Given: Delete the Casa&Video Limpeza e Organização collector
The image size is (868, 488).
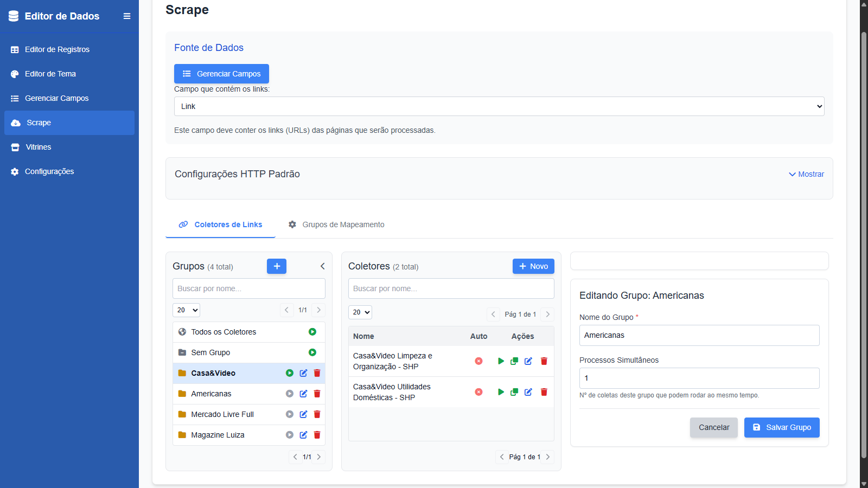Looking at the screenshot, I should click(544, 361).
